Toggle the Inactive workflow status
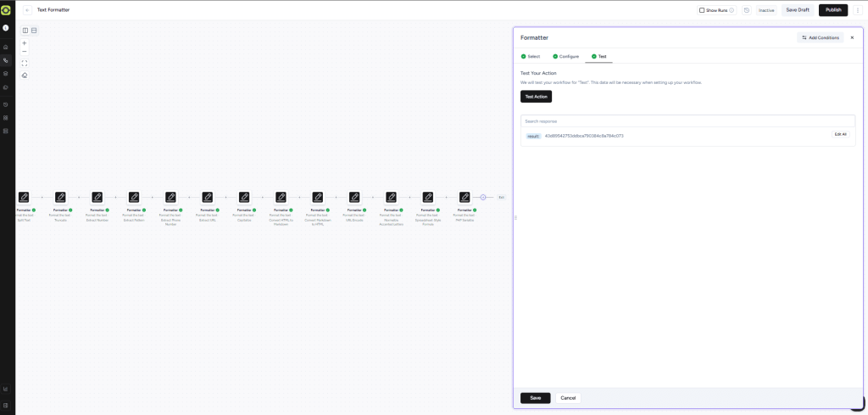The image size is (868, 415). click(766, 10)
